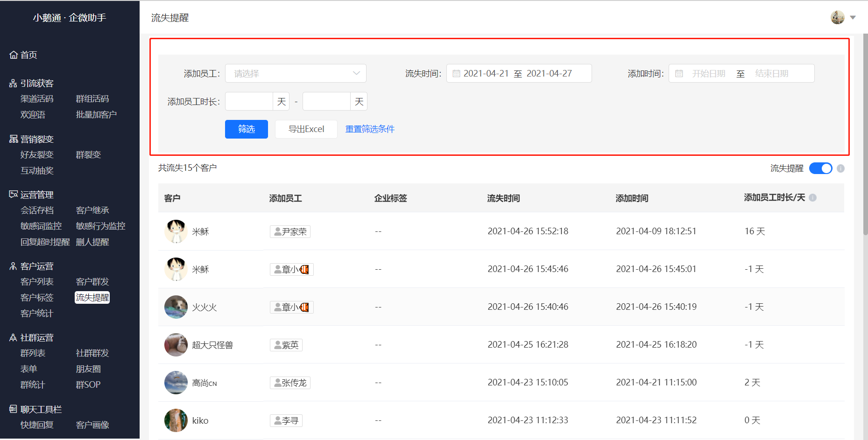This screenshot has width=868, height=440.
Task: Click the info icon beside 流失提醒 switch
Action: (x=840, y=168)
